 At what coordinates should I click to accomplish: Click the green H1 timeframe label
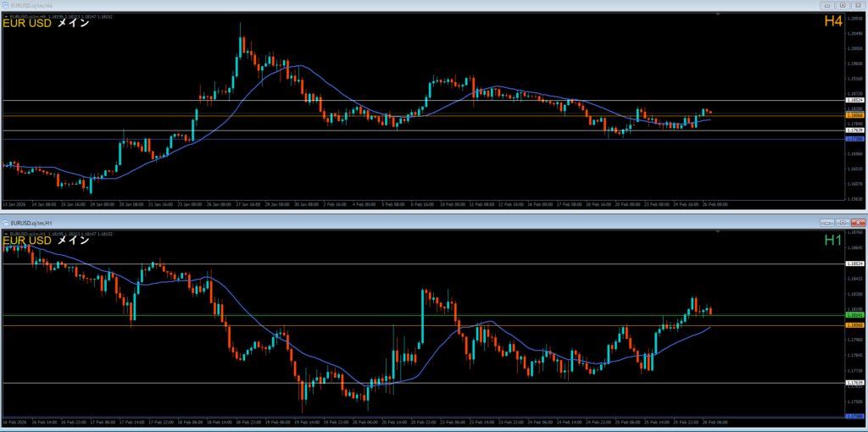coord(833,240)
